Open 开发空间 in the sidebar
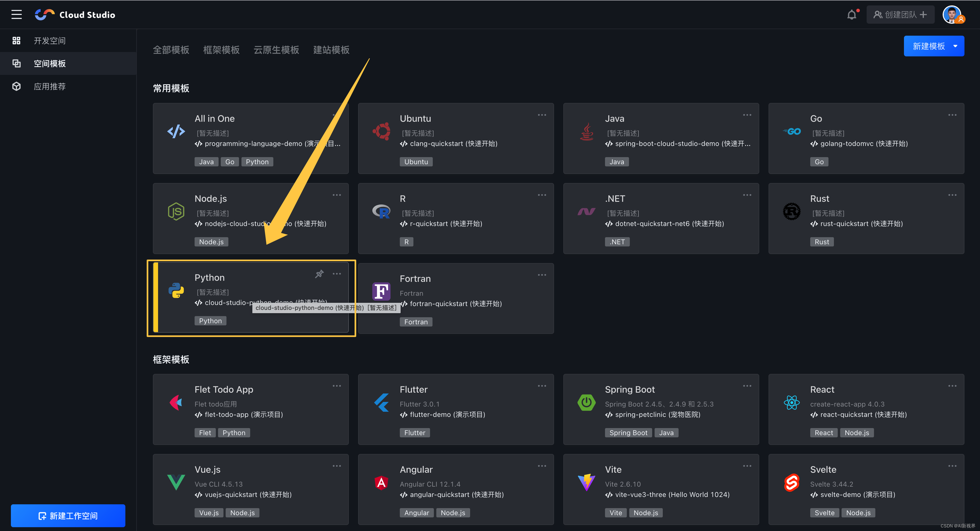Viewport: 980px width, 531px height. [x=49, y=41]
